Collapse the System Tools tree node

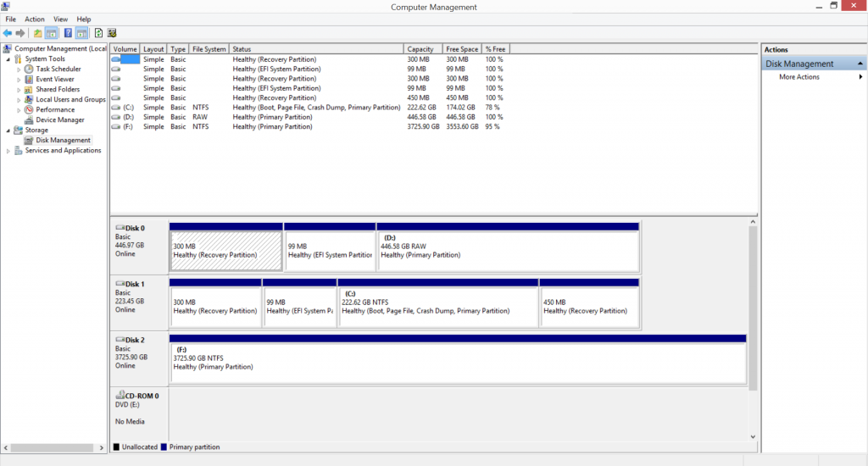pyautogui.click(x=8, y=59)
